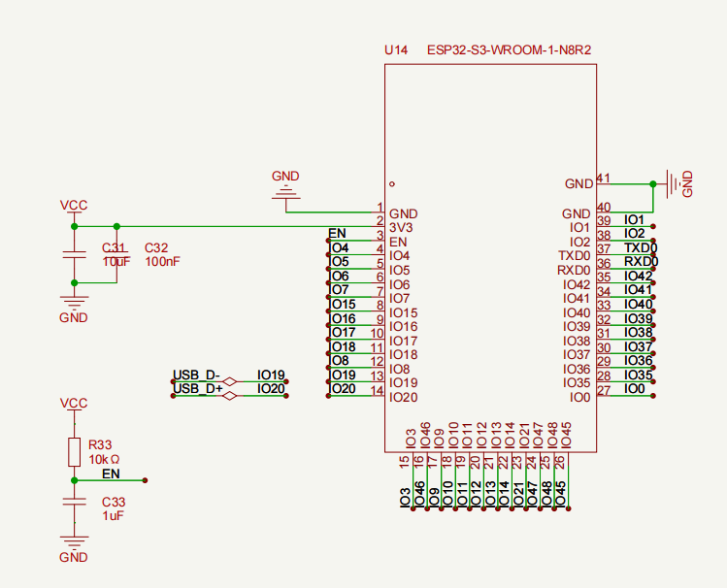The height and width of the screenshot is (588, 727).
Task: Select the ESP32-S3-WROOM-1-N8R2 part name
Action: coord(509,50)
